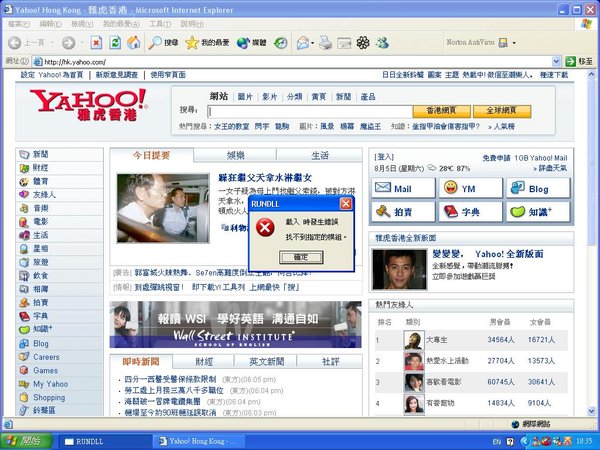Click inside the Yahoo search text field
Image resolution: width=600 pixels, height=450 pixels.
(310, 111)
